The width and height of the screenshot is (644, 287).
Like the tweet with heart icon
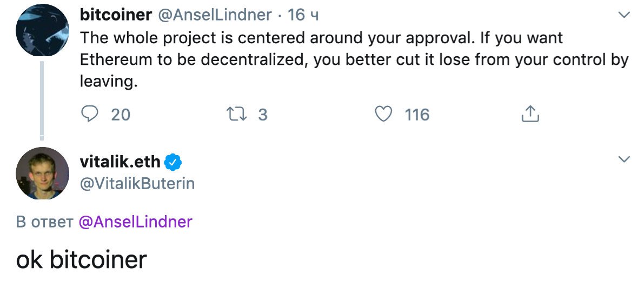[383, 114]
